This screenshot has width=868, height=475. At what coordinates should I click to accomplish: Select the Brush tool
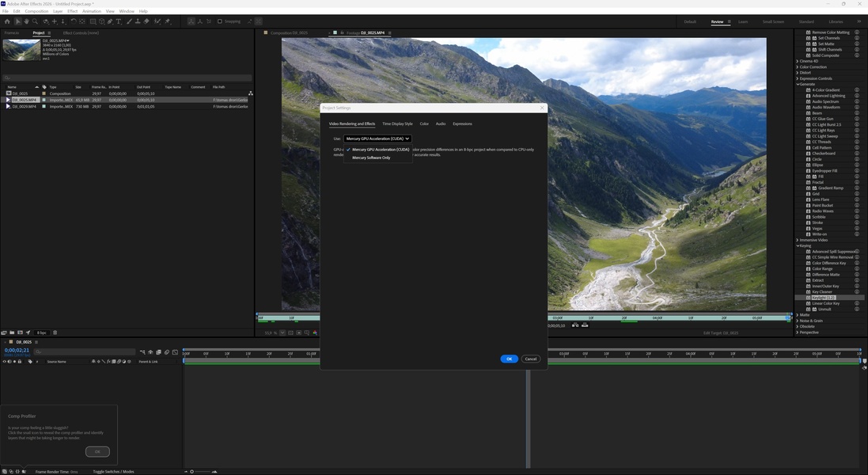click(x=129, y=21)
